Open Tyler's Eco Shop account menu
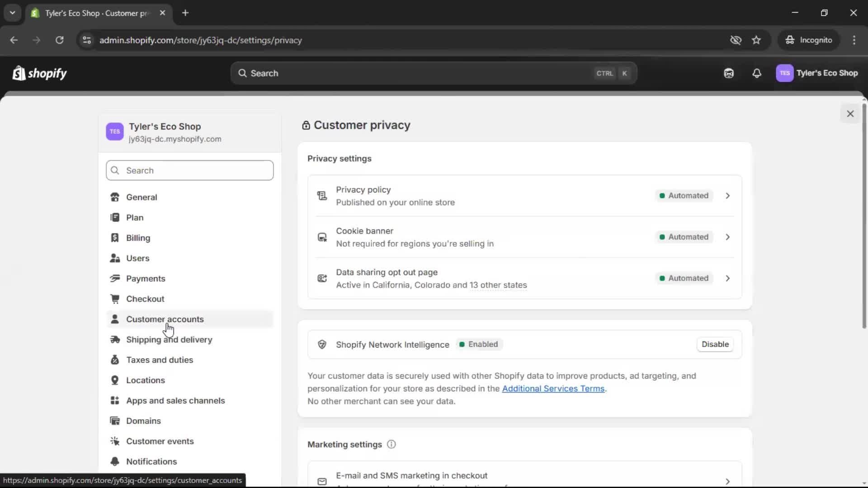Screen dimensions: 868x488 pos(817,73)
